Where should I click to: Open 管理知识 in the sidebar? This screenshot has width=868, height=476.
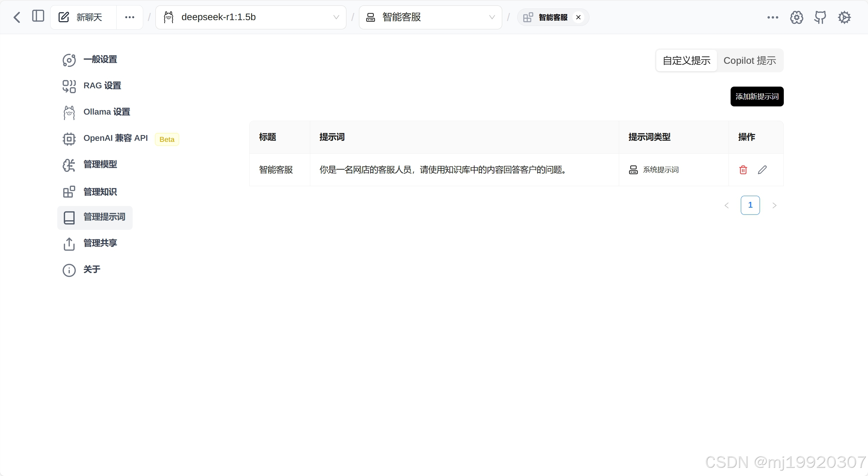100,192
